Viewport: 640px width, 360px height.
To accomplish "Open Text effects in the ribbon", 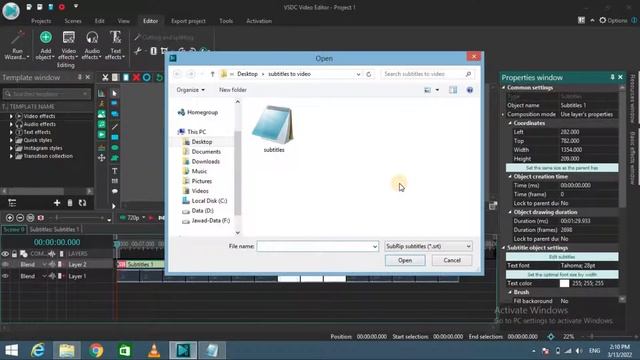I will pyautogui.click(x=116, y=45).
